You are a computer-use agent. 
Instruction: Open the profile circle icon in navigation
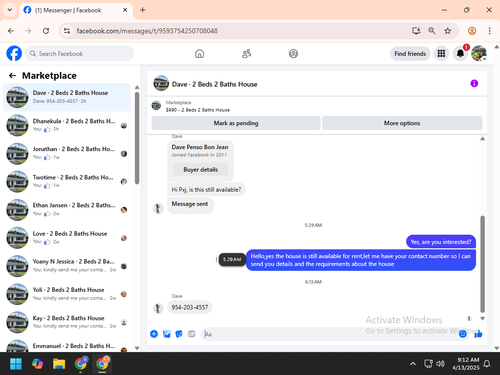293,54
